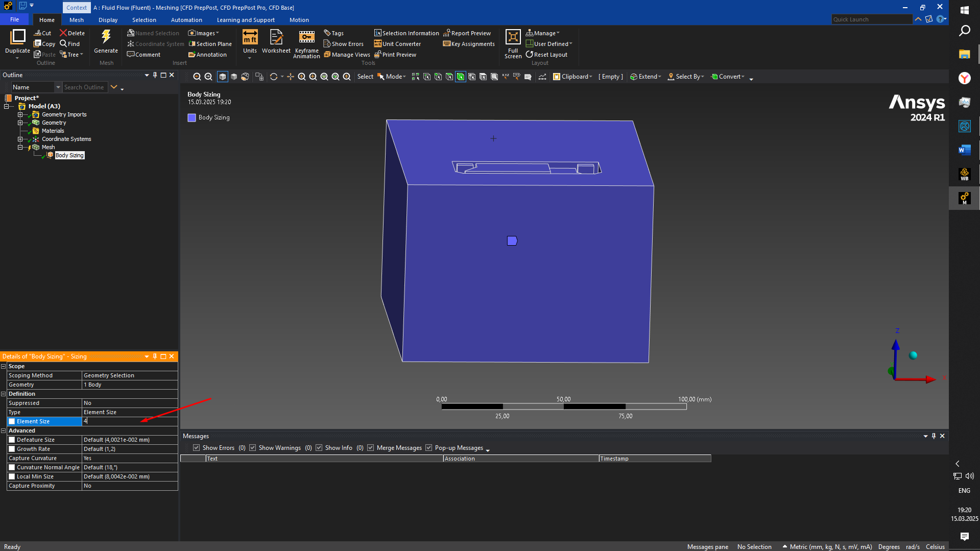The height and width of the screenshot is (551, 980).
Task: Click the shaded exterior display cube icon
Action: [x=223, y=77]
